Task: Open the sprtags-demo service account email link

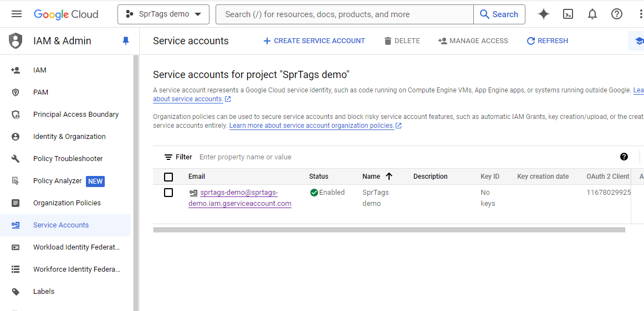Action: tap(240, 198)
